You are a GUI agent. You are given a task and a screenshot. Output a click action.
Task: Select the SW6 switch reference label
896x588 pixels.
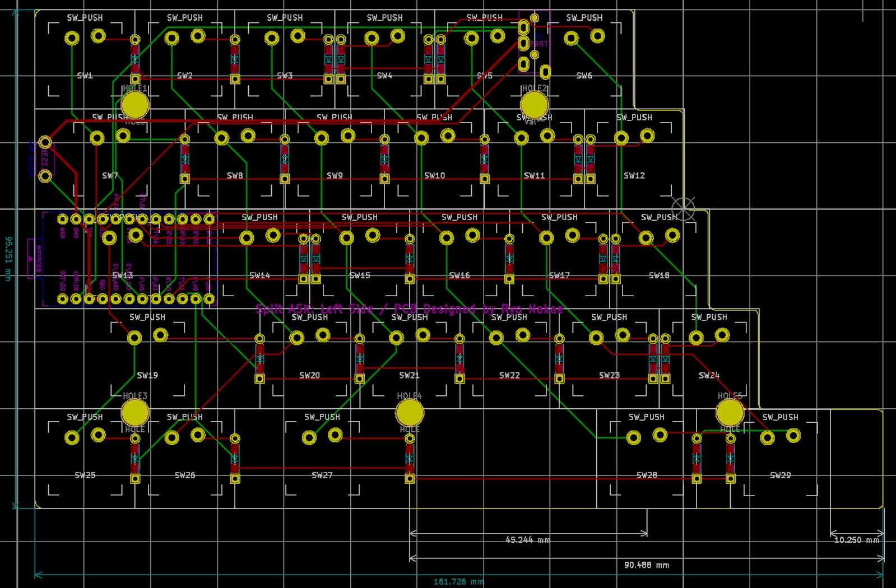(584, 76)
